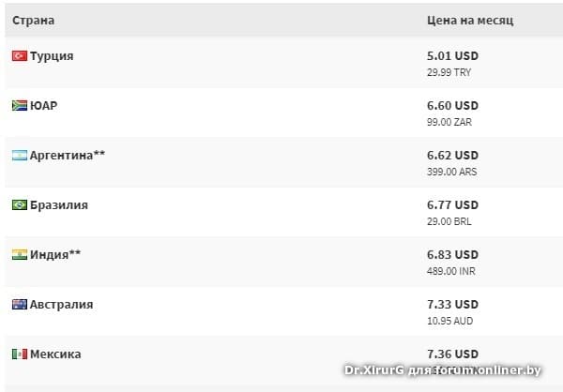Open the Аргентина** country link
The height and width of the screenshot is (392, 563).
(68, 155)
